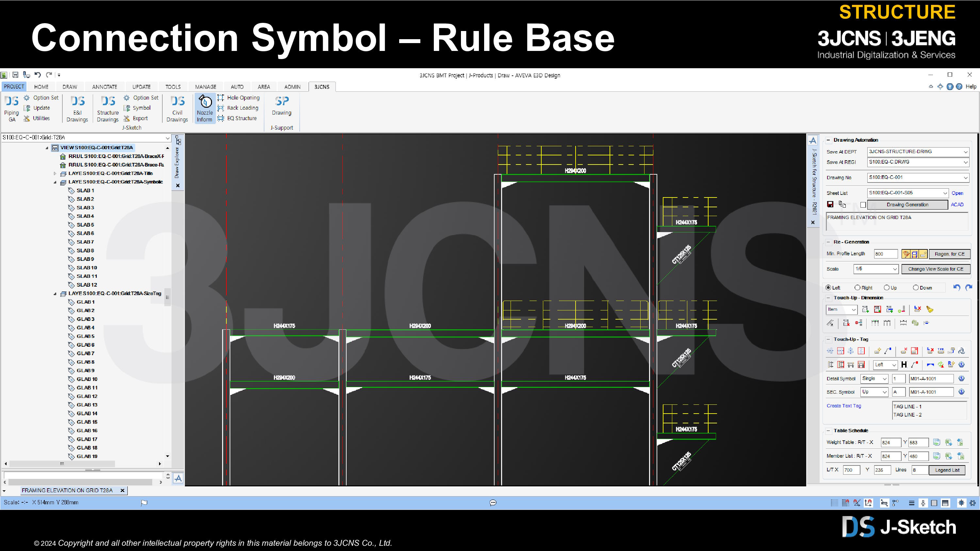980x551 pixels.
Task: Click the Redo icon in title bar
Action: (49, 75)
